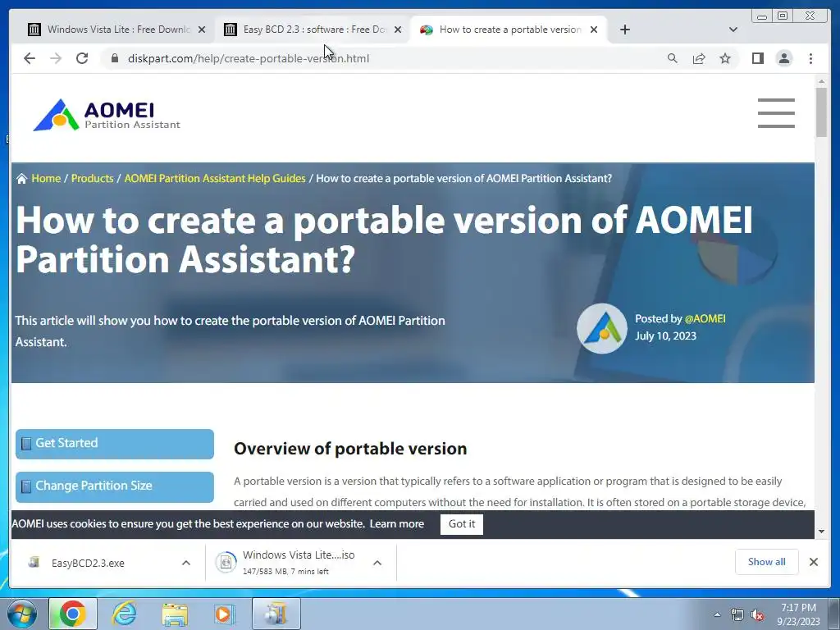Viewport: 840px width, 630px height.
Task: Launch Internet Explorer from taskbar
Action: 124,614
